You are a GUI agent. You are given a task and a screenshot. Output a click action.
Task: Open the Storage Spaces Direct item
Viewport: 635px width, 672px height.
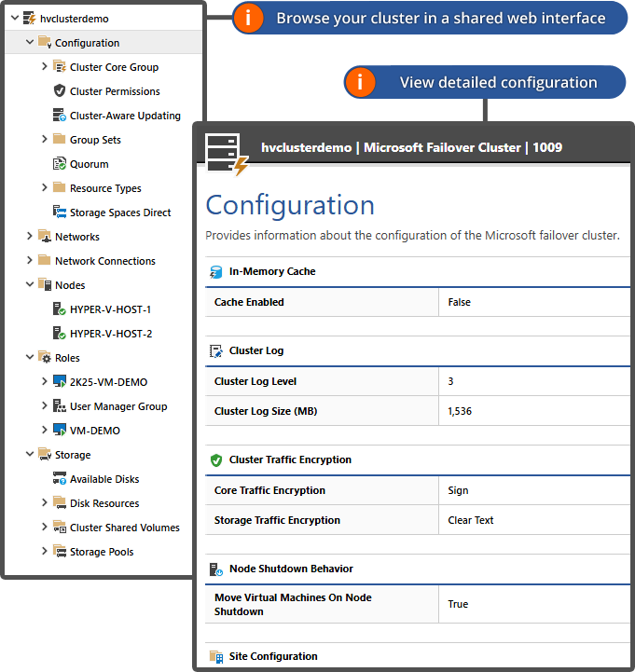(120, 213)
